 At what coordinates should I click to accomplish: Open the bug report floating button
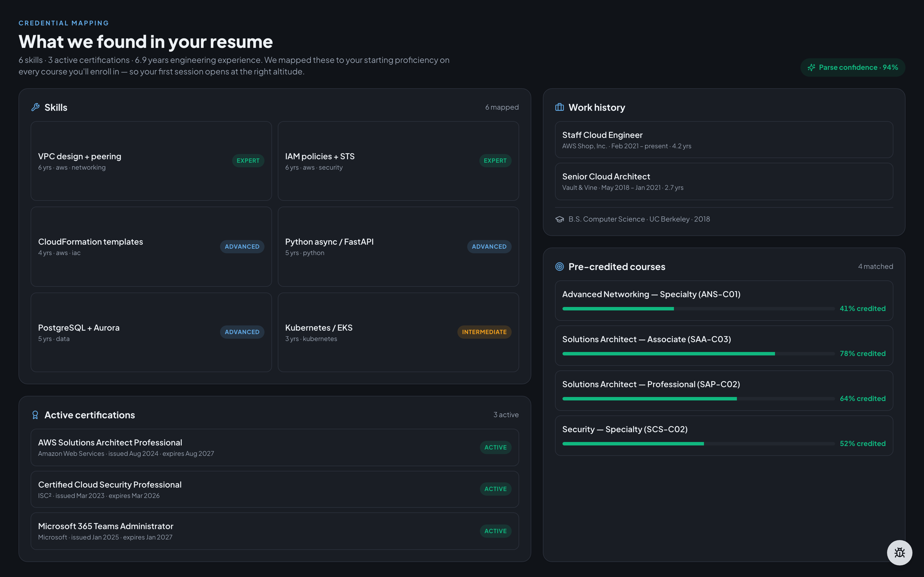[899, 552]
